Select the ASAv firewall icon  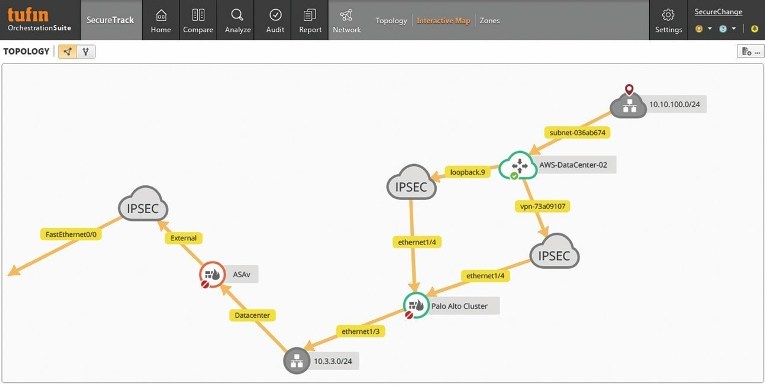point(212,274)
